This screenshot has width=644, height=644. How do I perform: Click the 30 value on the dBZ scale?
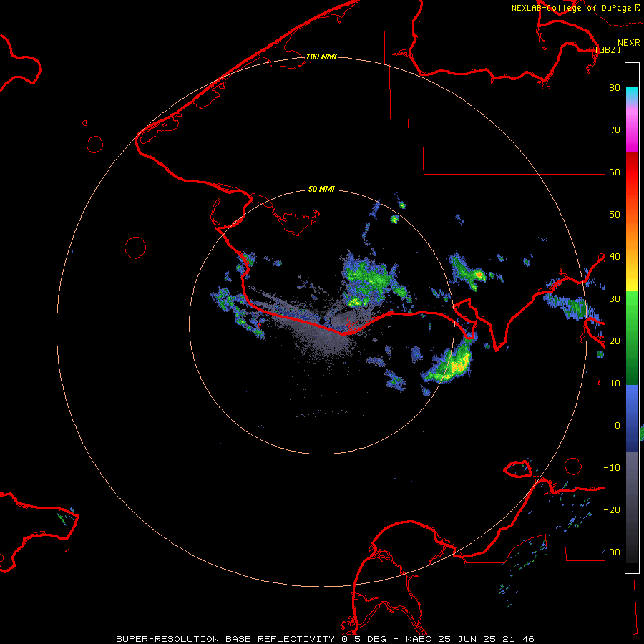click(x=615, y=299)
